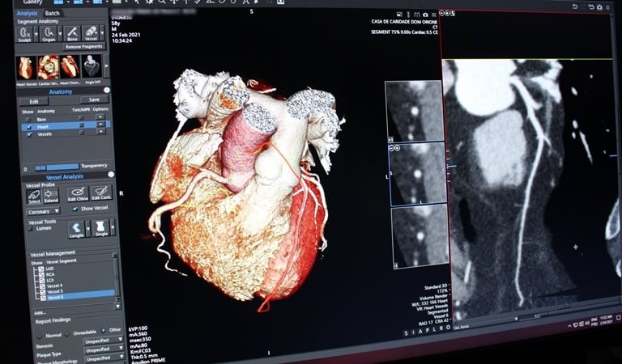Toggle the Vessels anatomy show checkbox

[29, 134]
